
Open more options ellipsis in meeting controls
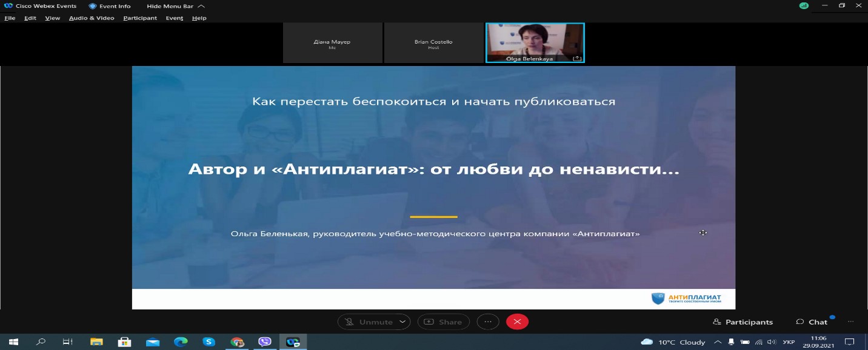click(488, 322)
